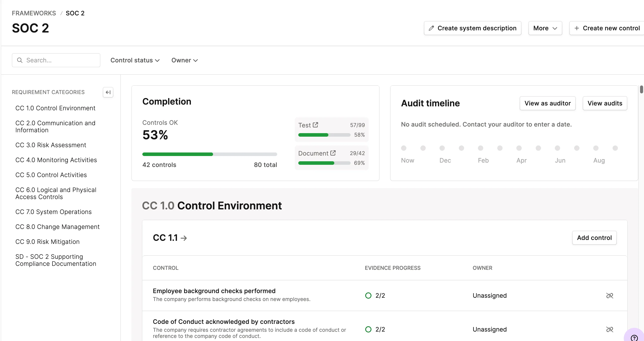
Task: Click pencil icon on Create system description
Action: 431,28
